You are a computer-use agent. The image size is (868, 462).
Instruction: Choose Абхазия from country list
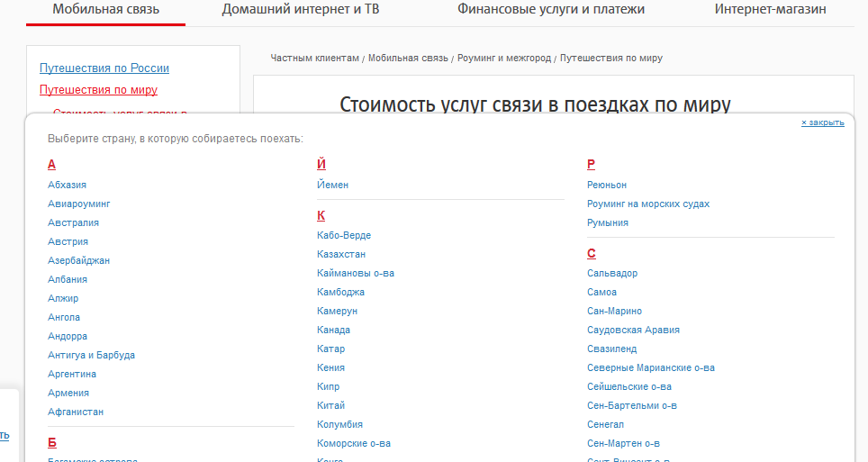tap(68, 185)
